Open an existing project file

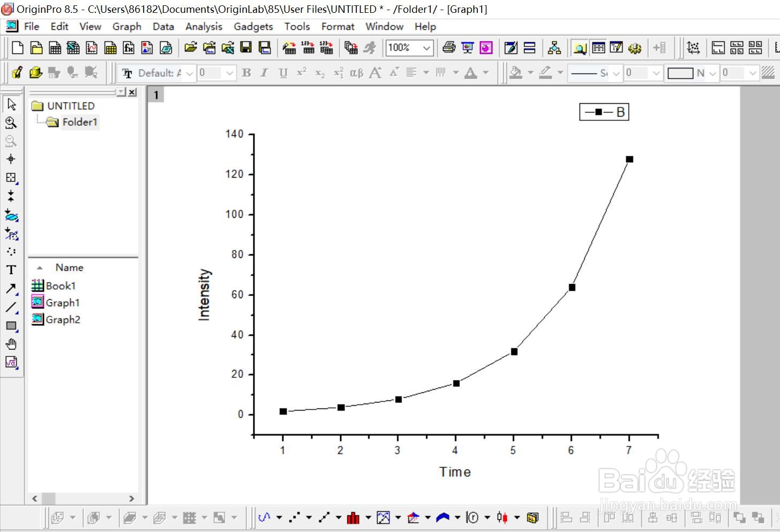click(x=190, y=48)
